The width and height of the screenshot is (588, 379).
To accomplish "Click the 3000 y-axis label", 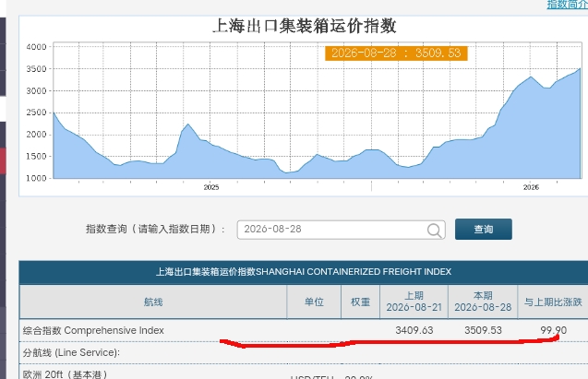I will click(36, 91).
